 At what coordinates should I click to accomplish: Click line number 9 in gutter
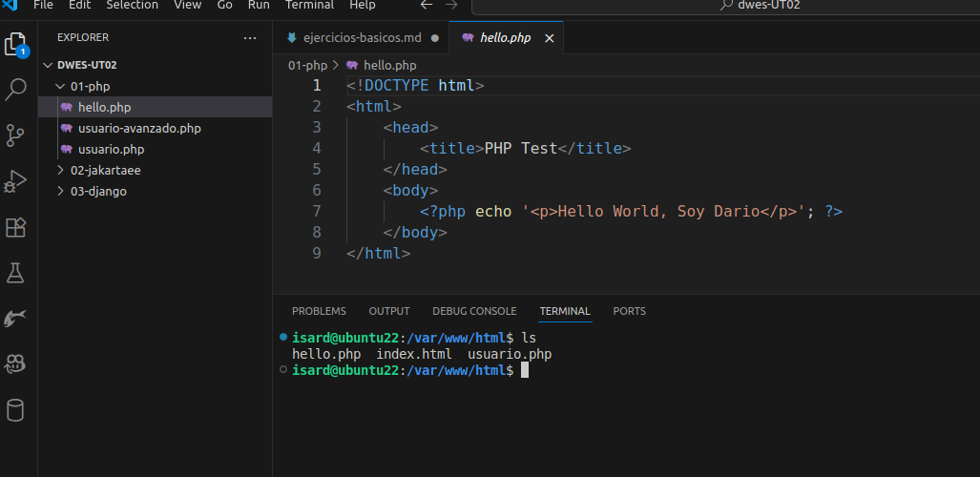click(316, 253)
